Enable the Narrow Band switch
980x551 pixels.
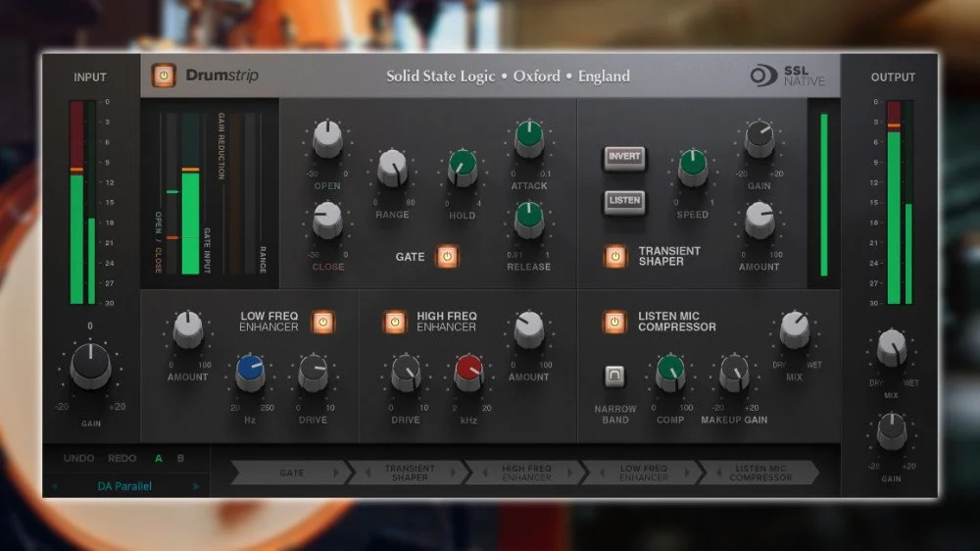click(x=614, y=376)
